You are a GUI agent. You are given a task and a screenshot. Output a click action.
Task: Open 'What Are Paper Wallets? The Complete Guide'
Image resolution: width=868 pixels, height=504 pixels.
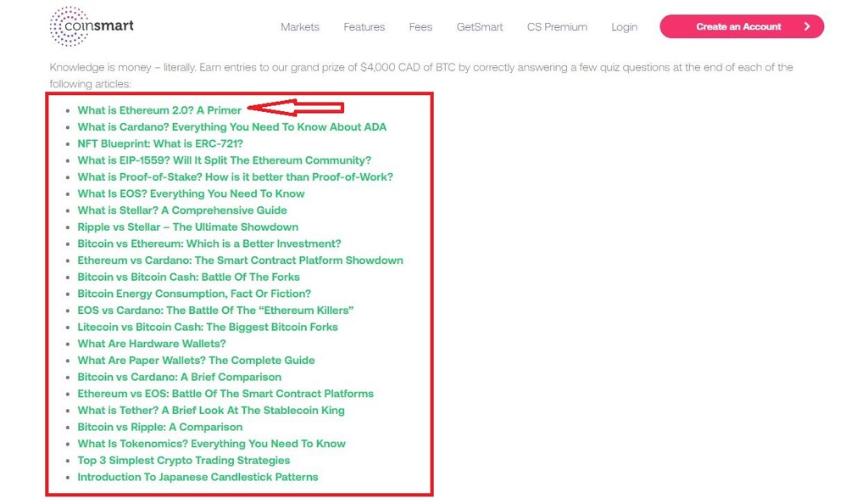(196, 360)
